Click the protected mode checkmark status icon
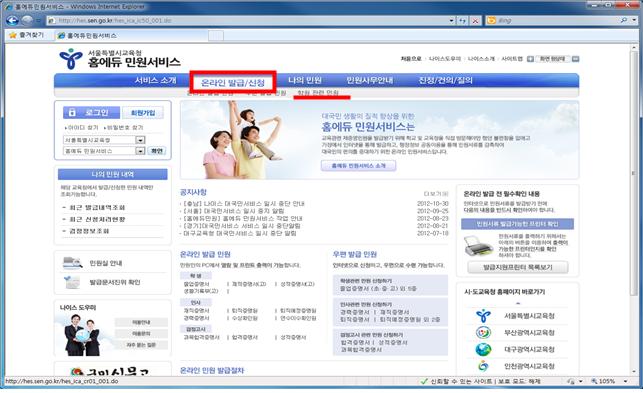This screenshot has height=393, width=643. [424, 381]
